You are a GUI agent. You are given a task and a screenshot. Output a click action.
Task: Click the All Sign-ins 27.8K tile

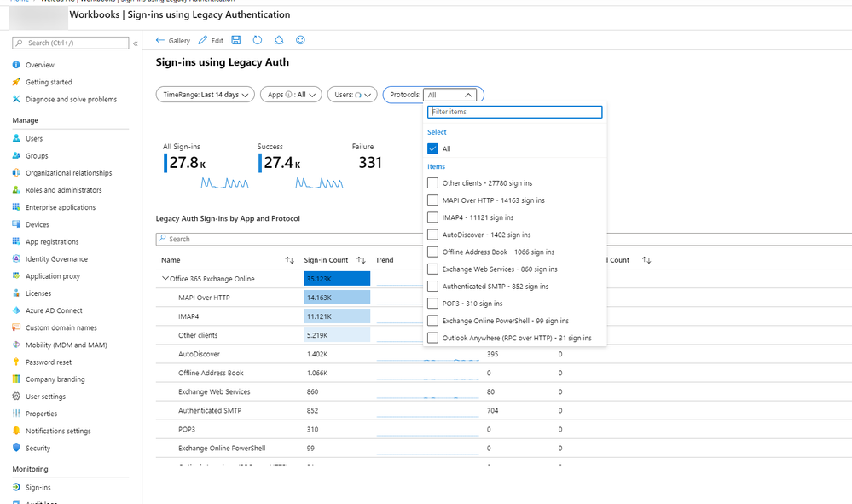(206, 166)
